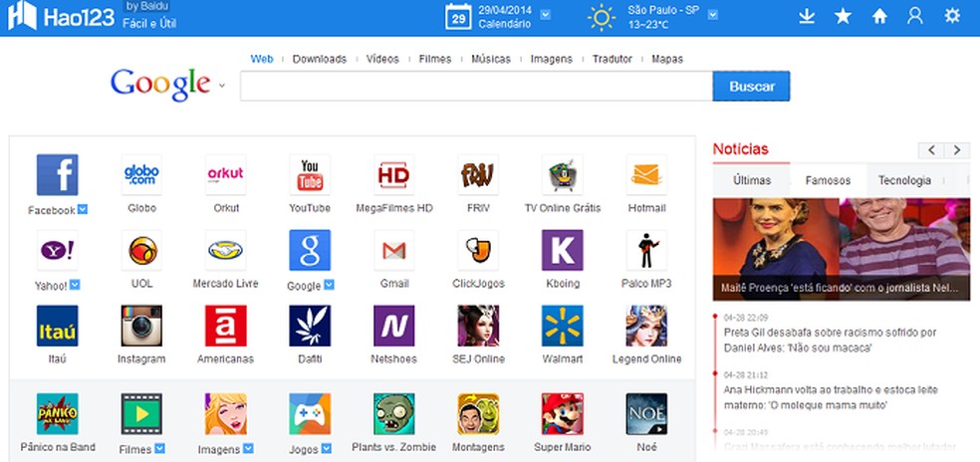Open the Super Mario icon
This screenshot has height=462, width=980.
(x=563, y=414)
